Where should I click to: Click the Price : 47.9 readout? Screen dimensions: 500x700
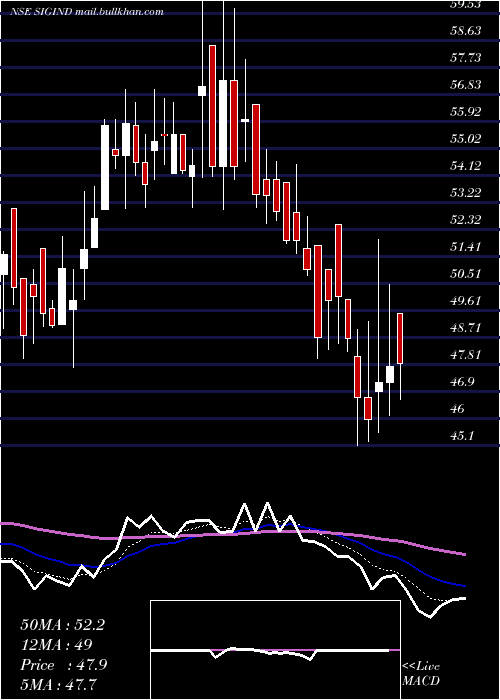[63, 665]
